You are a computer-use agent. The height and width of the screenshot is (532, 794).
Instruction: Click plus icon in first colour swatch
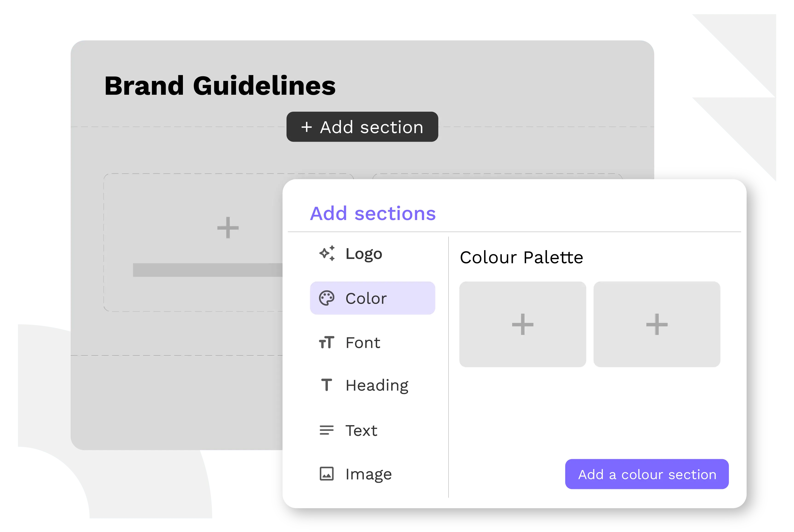pyautogui.click(x=523, y=324)
